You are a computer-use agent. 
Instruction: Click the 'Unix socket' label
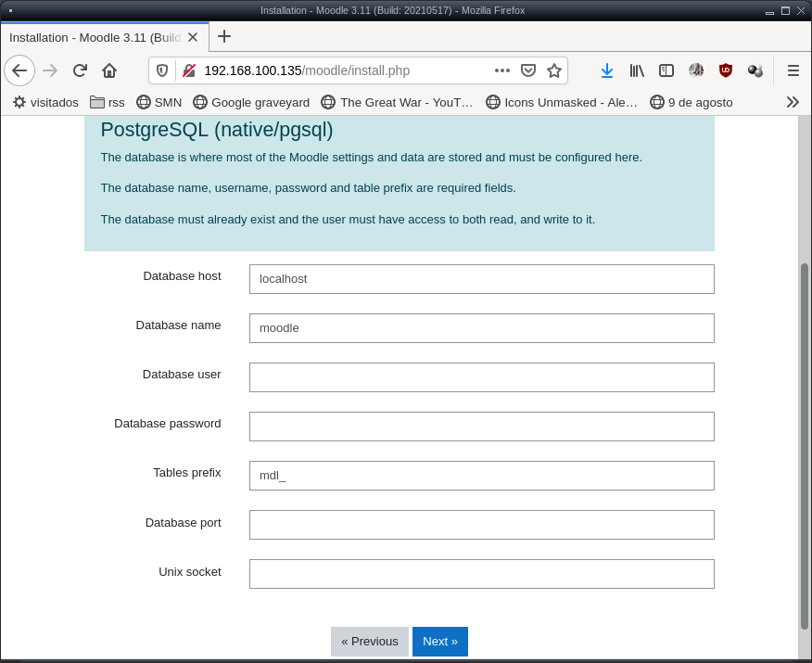(x=190, y=572)
